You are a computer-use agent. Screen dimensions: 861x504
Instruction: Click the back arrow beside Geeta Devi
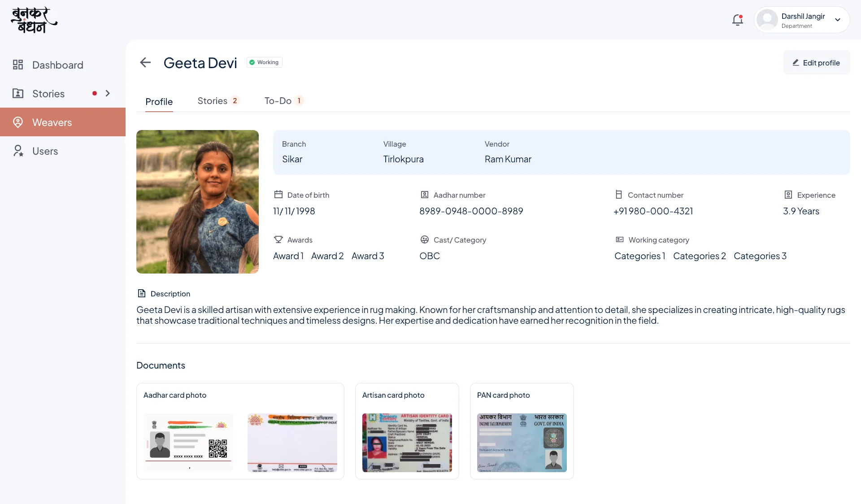pos(145,62)
